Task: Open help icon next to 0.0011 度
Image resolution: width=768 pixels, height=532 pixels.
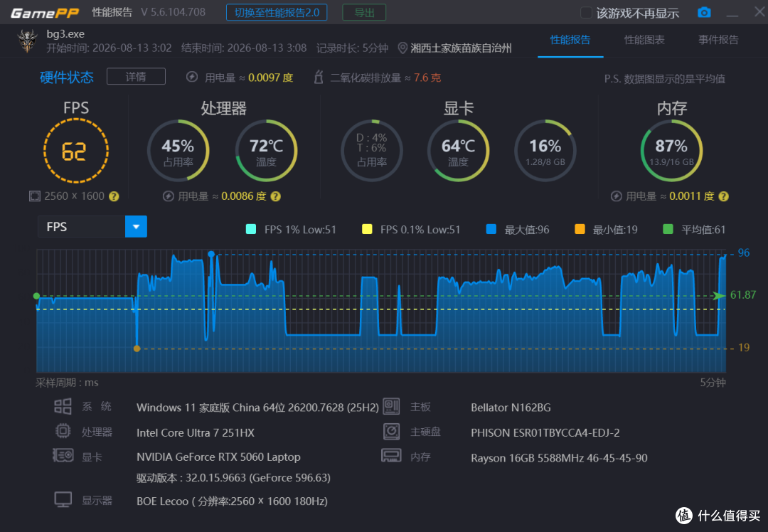Action: pyautogui.click(x=723, y=196)
